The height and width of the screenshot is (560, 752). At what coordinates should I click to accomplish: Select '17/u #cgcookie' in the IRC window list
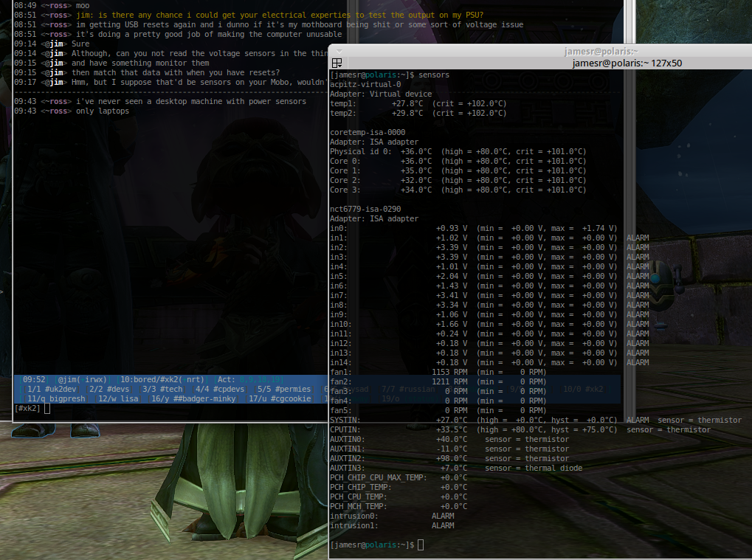click(x=280, y=398)
